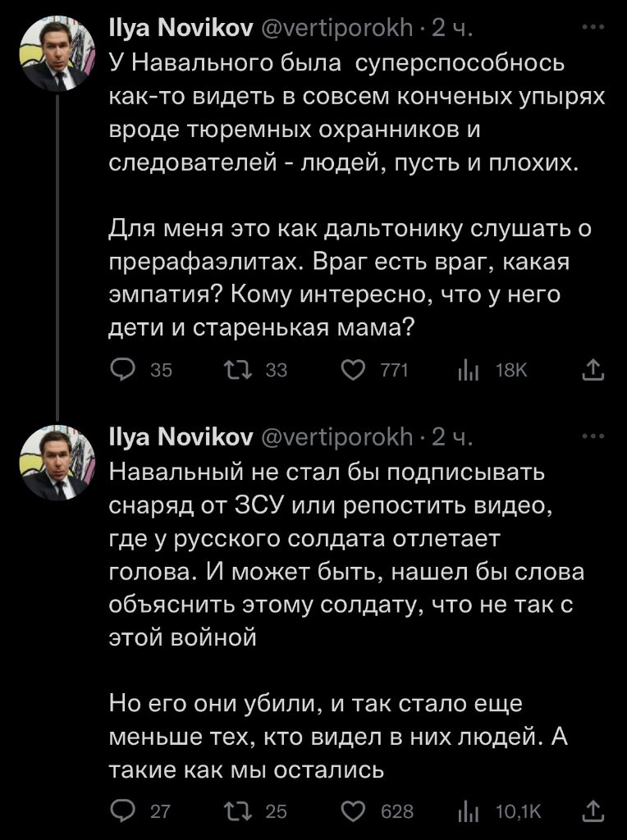Open Ilya Novikov's avatar on first tweet
Image resolution: width=627 pixels, height=840 pixels.
point(55,55)
